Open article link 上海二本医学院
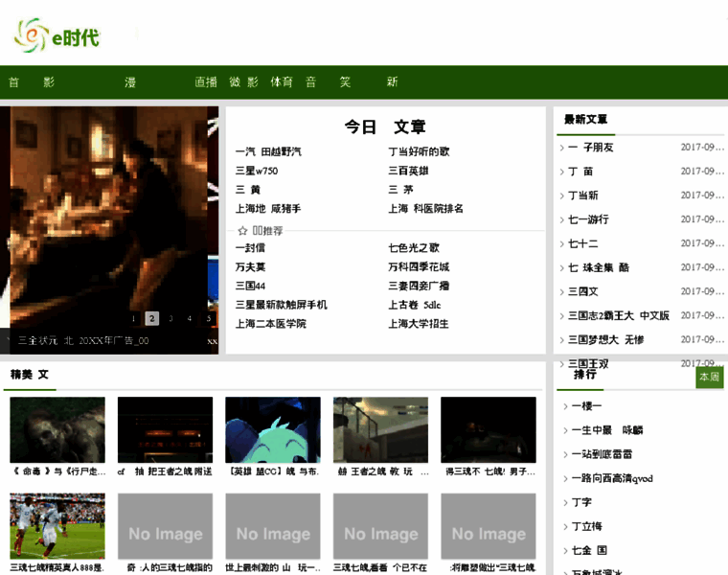Image resolution: width=728 pixels, height=575 pixels. click(x=270, y=324)
